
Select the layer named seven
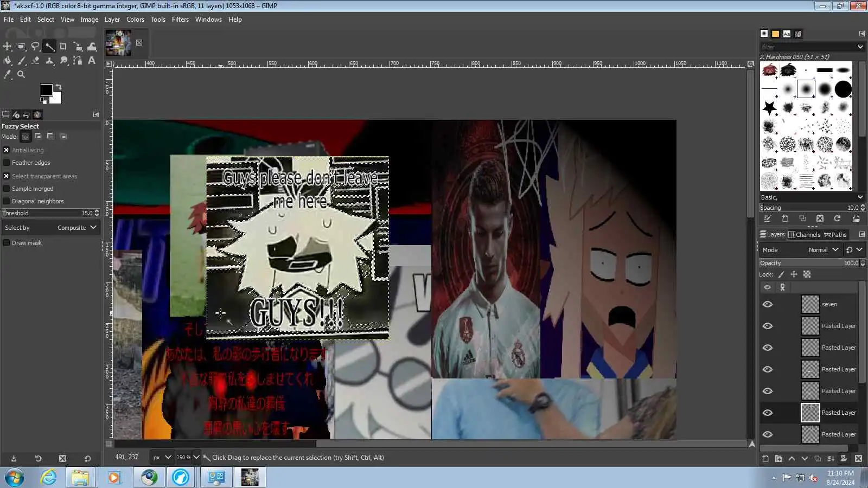coord(829,304)
